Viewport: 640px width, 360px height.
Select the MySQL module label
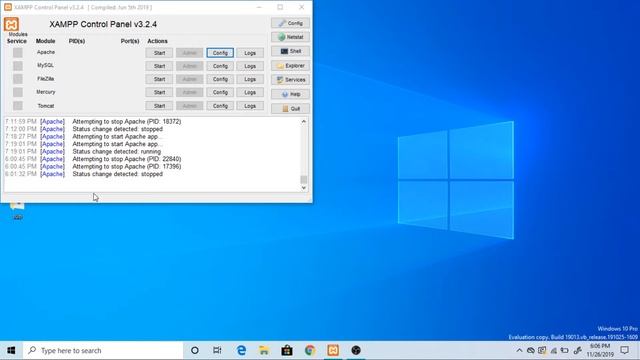pyautogui.click(x=45, y=65)
